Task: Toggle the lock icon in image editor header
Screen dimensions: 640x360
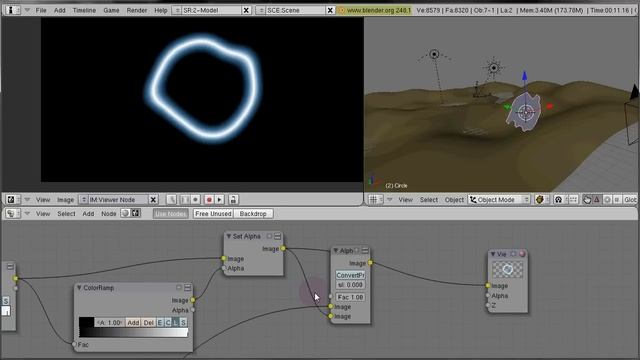Action: pyautogui.click(x=233, y=200)
